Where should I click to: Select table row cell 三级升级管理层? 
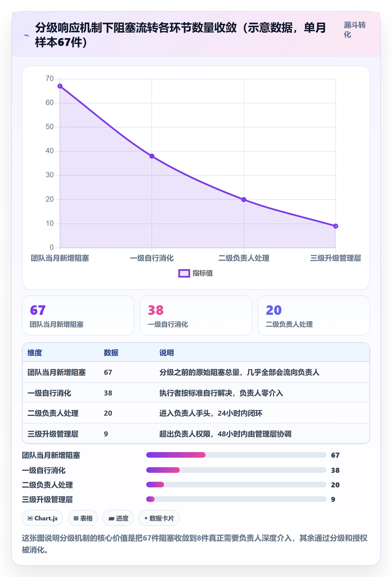(53, 434)
